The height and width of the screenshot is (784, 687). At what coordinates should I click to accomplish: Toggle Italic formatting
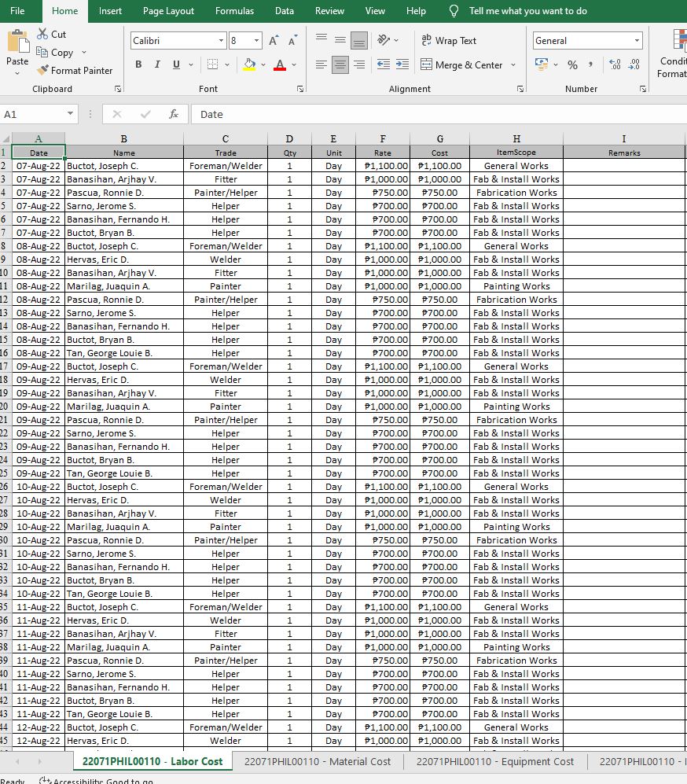click(157, 64)
